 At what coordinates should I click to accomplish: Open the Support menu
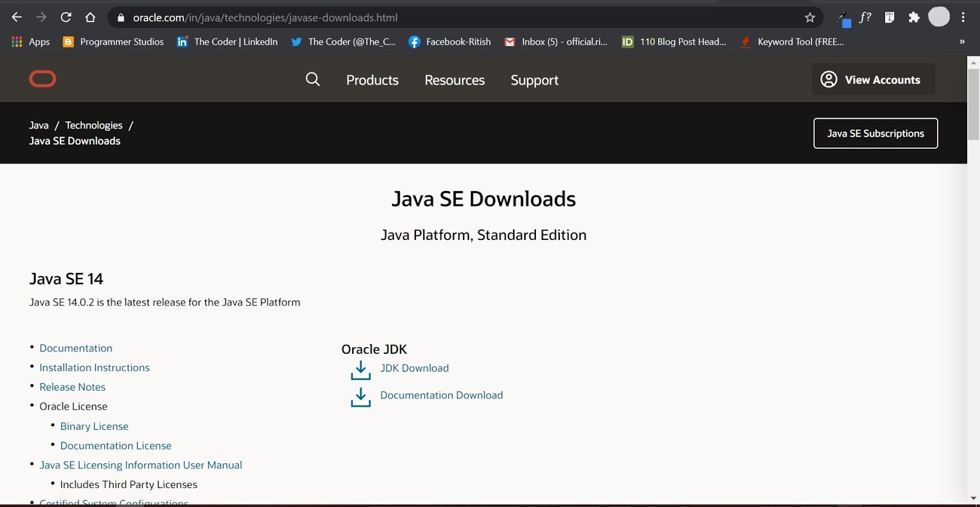(x=534, y=80)
